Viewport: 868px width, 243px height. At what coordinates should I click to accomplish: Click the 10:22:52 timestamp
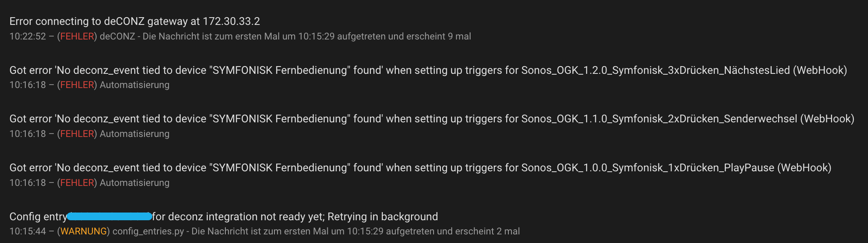click(28, 36)
